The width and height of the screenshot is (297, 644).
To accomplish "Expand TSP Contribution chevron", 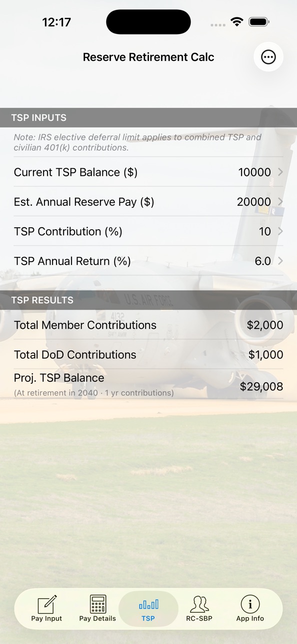I will click(x=280, y=231).
